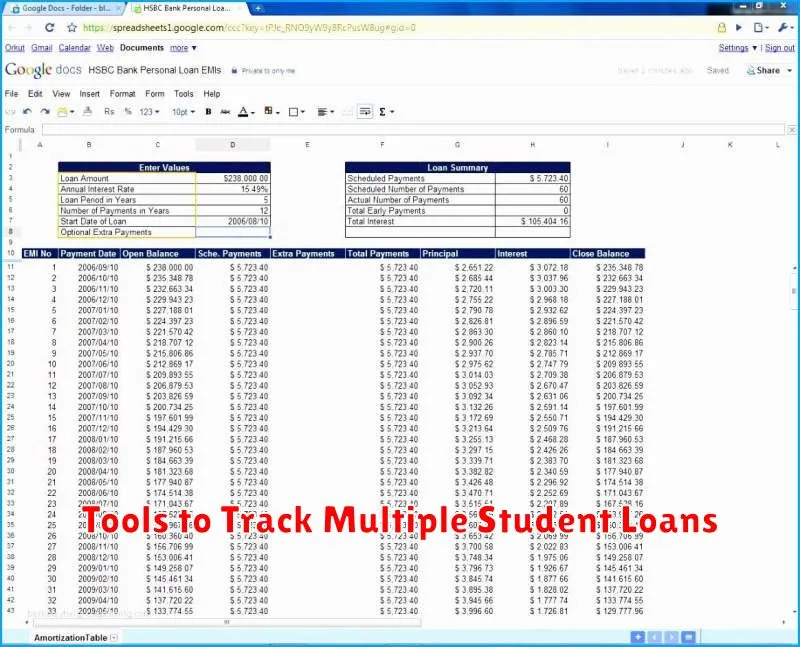Open the File menu
This screenshot has width=800, height=647.
11,94
